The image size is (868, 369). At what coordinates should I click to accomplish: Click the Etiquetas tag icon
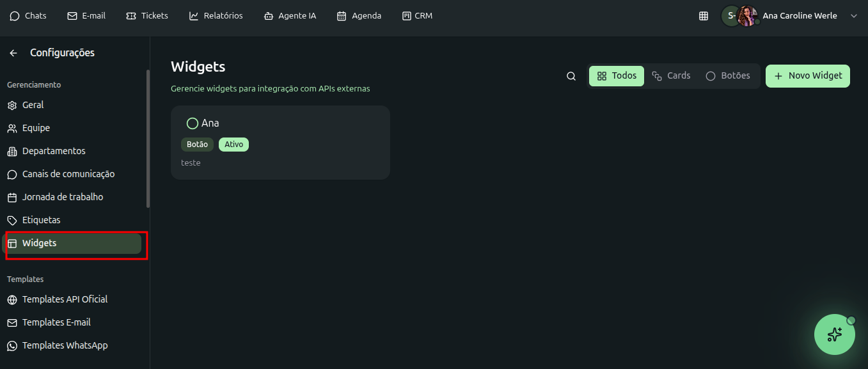12,221
